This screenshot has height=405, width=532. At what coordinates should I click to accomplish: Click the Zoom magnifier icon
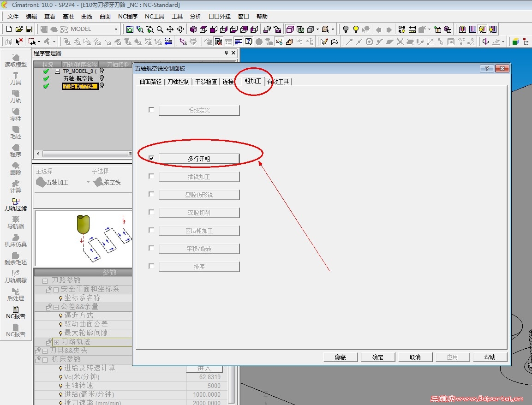[160, 30]
